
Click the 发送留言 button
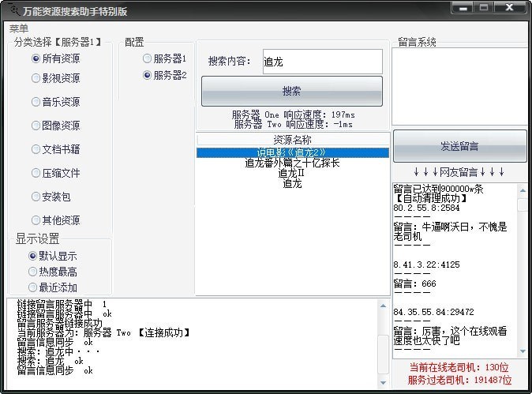[x=459, y=146]
